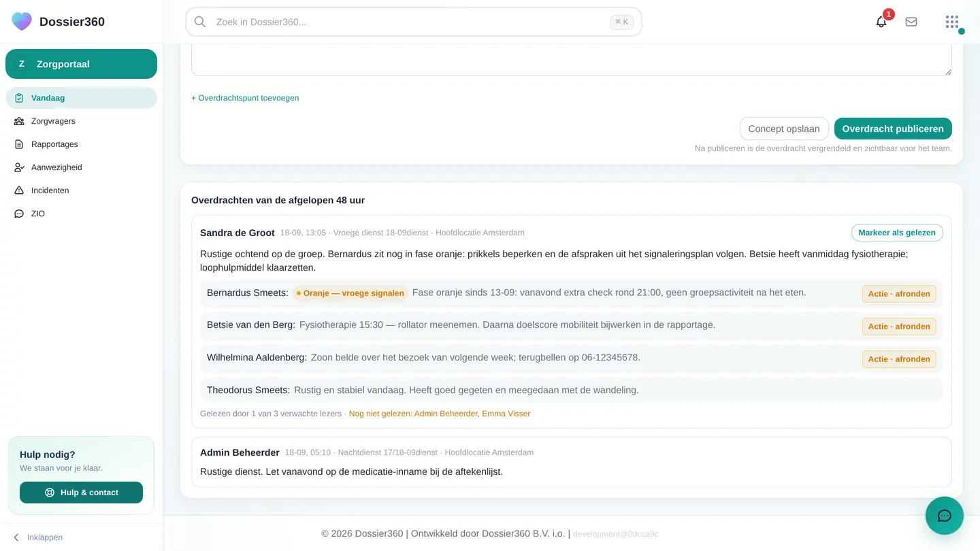
Task: Click the Oranje — vroege signalen badge
Action: [350, 293]
